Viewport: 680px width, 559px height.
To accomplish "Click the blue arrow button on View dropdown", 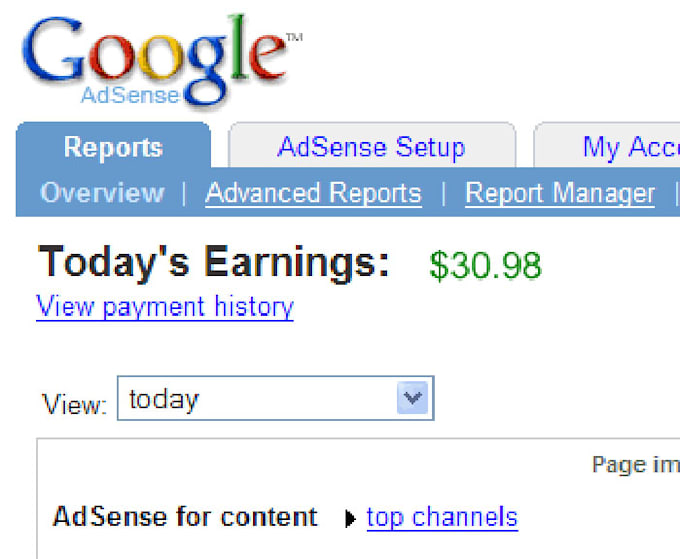I will pos(413,399).
